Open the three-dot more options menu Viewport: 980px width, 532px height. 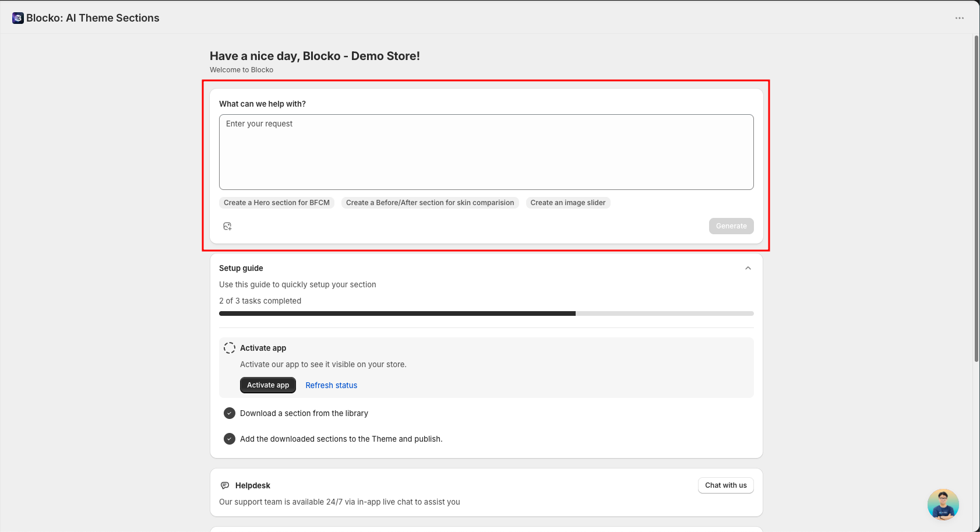coord(960,18)
